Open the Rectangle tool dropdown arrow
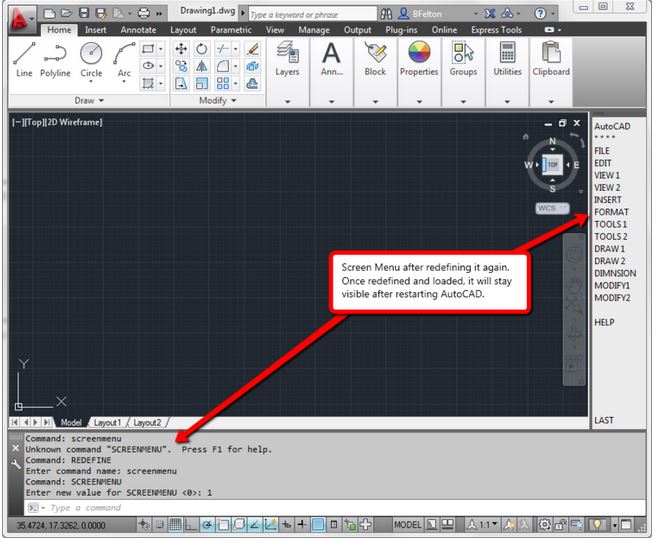The width and height of the screenshot is (656, 541). pos(161,49)
